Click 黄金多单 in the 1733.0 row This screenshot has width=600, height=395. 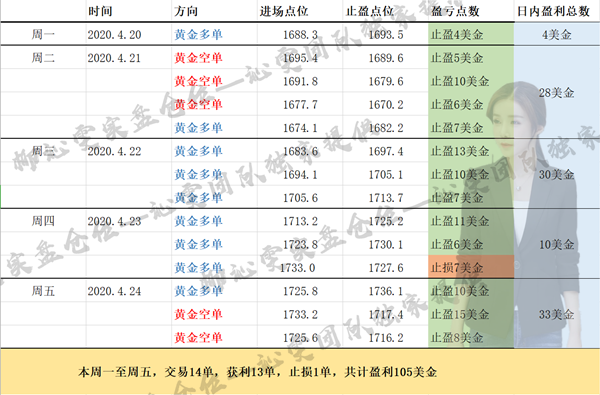coord(198,268)
